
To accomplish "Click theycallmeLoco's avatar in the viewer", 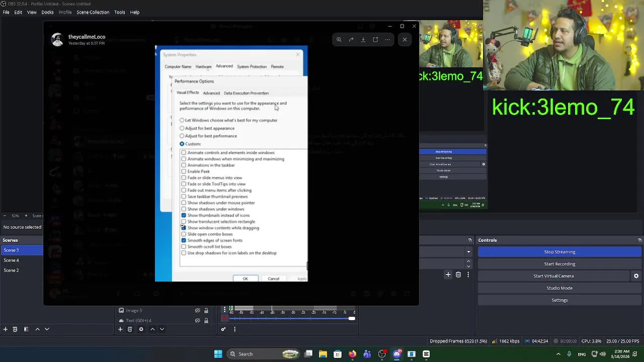I will pyautogui.click(x=57, y=40).
